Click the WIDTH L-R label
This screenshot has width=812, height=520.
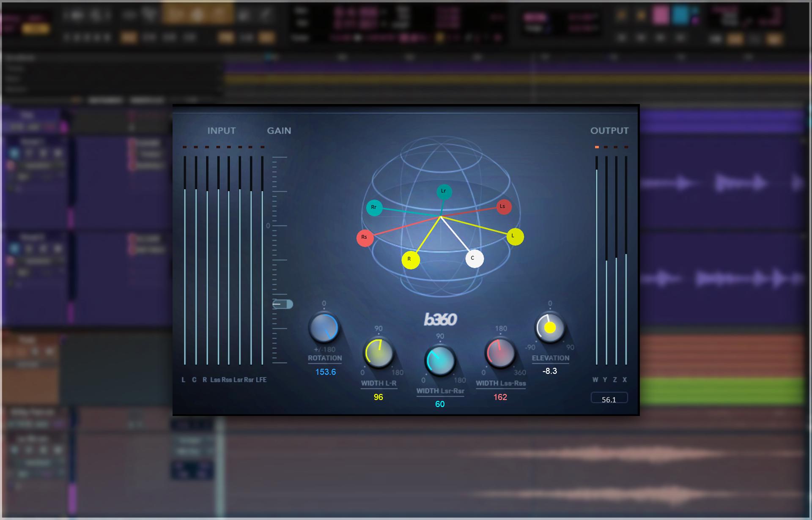(x=379, y=383)
